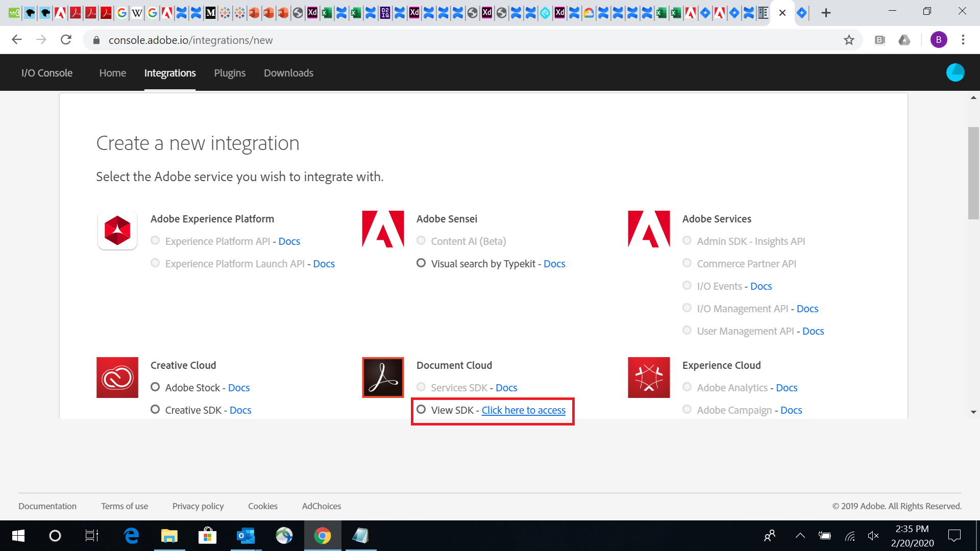Open the Chrome three-dot menu
The height and width of the screenshot is (551, 980).
tap(964, 40)
